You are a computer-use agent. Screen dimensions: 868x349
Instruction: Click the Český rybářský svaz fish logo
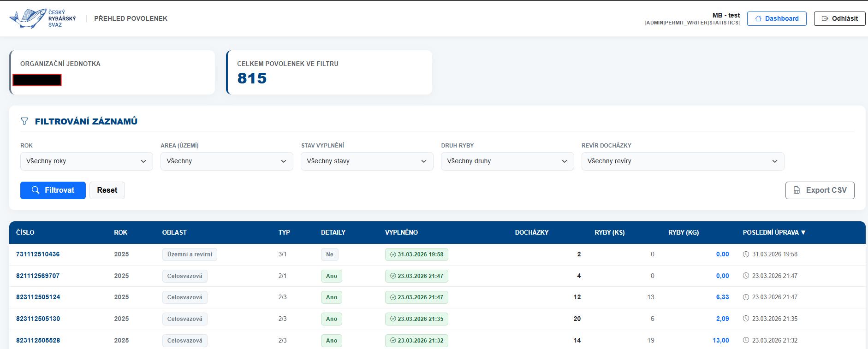pos(29,18)
